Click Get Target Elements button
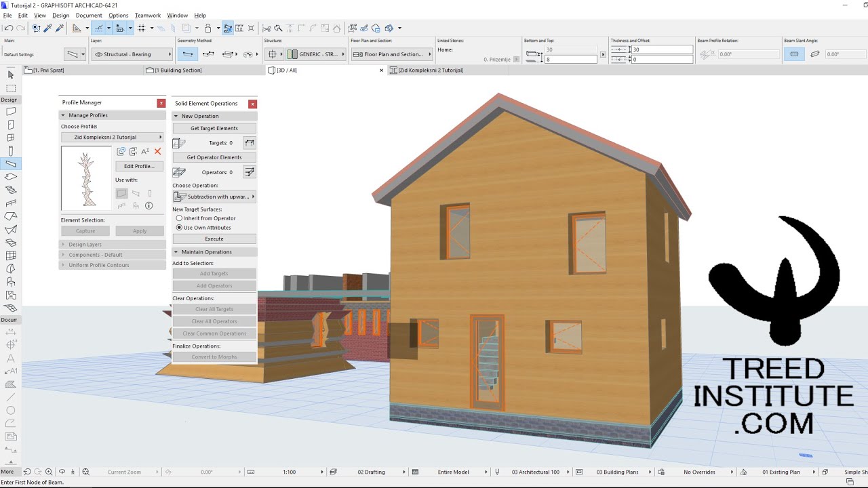The height and width of the screenshot is (488, 868). [214, 128]
